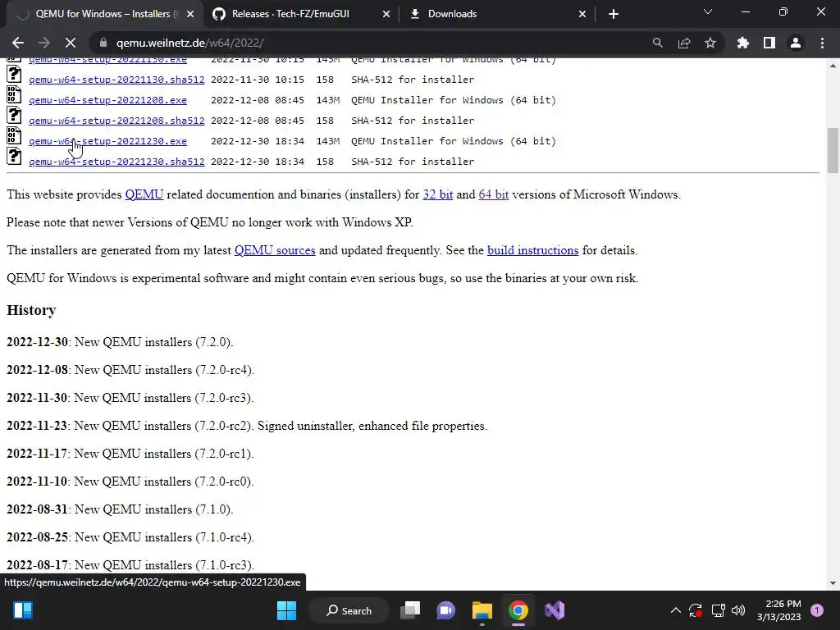Open qemu-w64-setup-20221130.sha512 link
Screen dimensions: 840x630
116,80
